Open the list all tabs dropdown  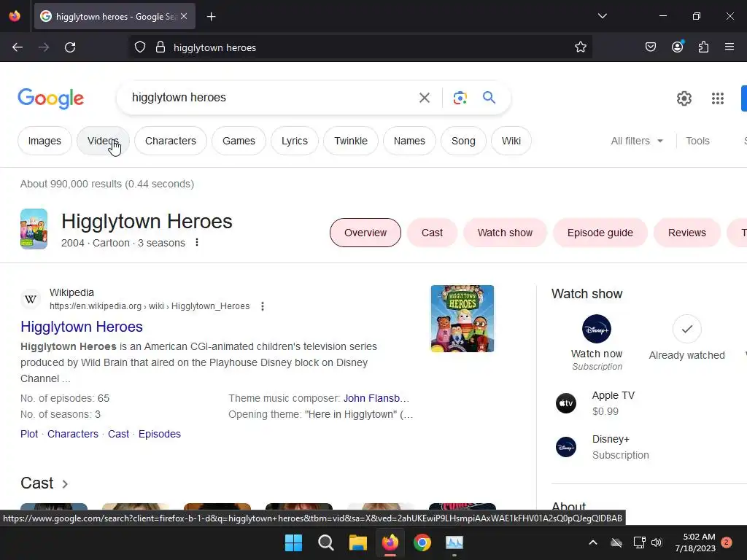tap(602, 16)
